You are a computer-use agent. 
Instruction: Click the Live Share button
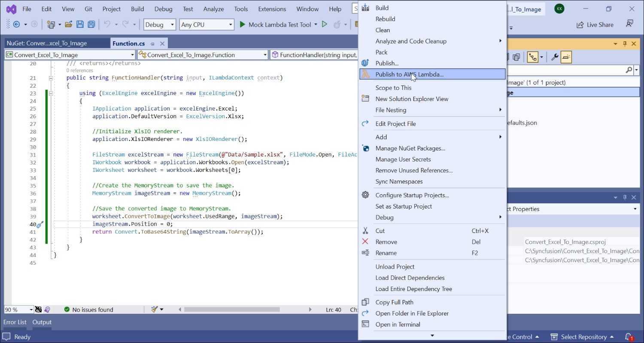pyautogui.click(x=595, y=24)
